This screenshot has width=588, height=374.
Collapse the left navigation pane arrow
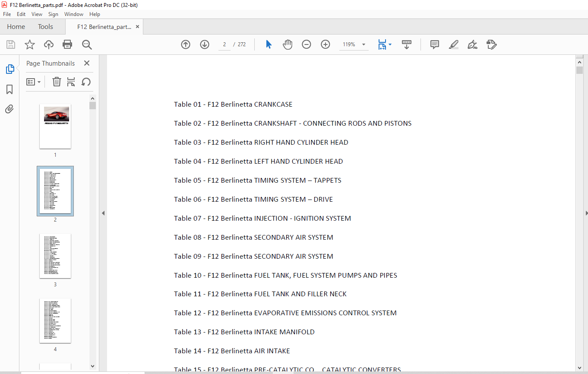[x=103, y=213]
